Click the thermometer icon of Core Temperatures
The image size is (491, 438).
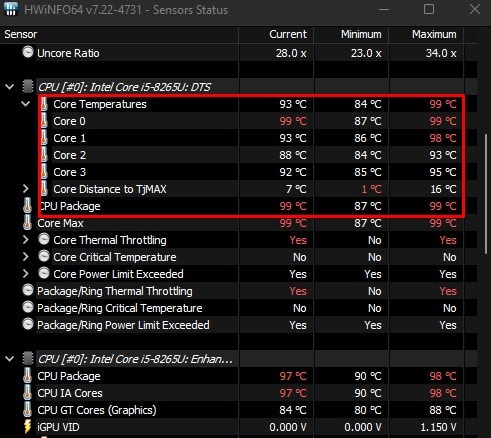click(44, 104)
